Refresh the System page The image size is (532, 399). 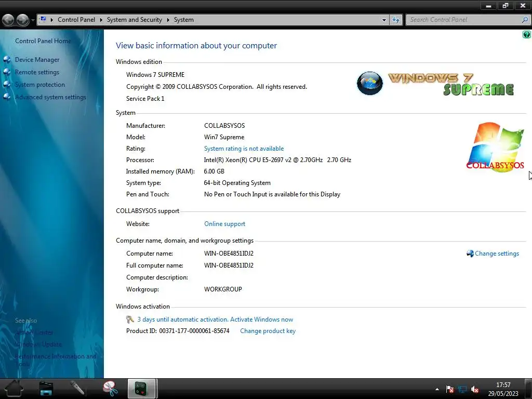pyautogui.click(x=395, y=20)
